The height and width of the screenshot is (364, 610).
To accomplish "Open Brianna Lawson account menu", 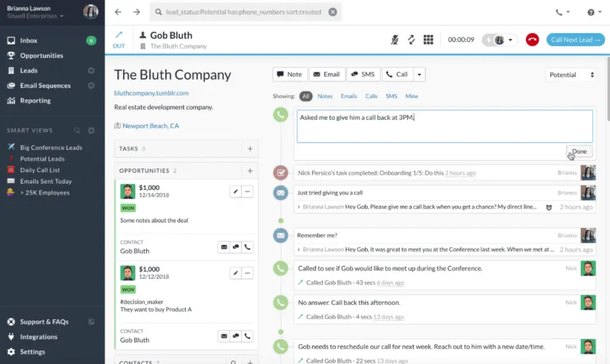I will [x=52, y=12].
